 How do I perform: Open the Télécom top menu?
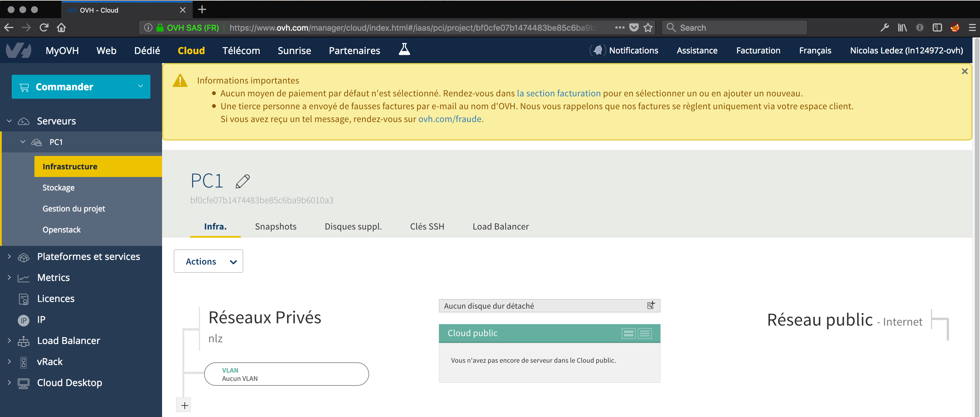pyautogui.click(x=241, y=50)
